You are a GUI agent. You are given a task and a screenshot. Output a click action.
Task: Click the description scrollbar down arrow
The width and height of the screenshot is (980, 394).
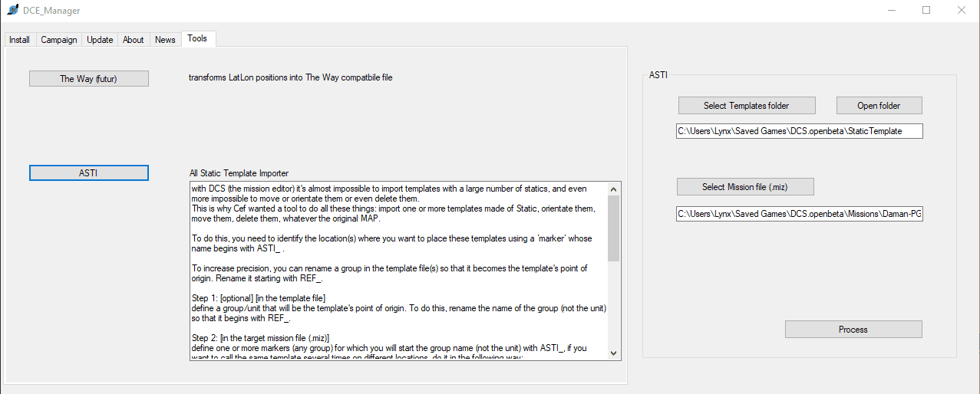click(613, 353)
